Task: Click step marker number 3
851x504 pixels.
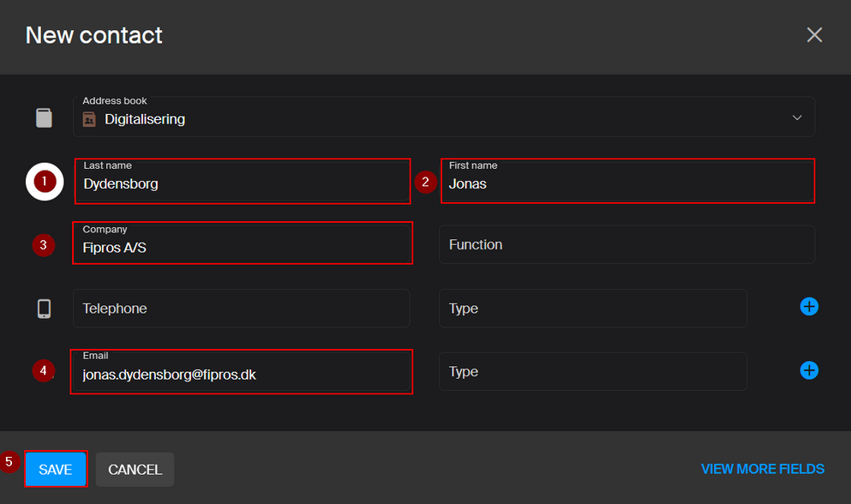Action: pos(44,245)
